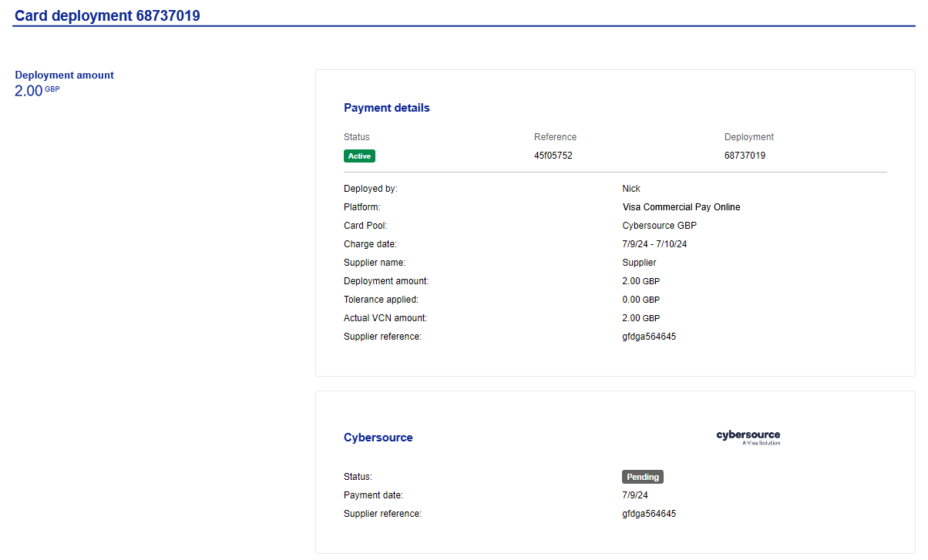The height and width of the screenshot is (560, 928).
Task: Click the green Active status badge
Action: 359,156
